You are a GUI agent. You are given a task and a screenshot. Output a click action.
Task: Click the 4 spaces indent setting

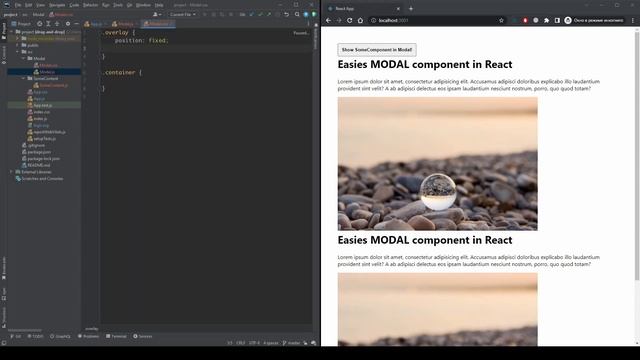pyautogui.click(x=271, y=343)
